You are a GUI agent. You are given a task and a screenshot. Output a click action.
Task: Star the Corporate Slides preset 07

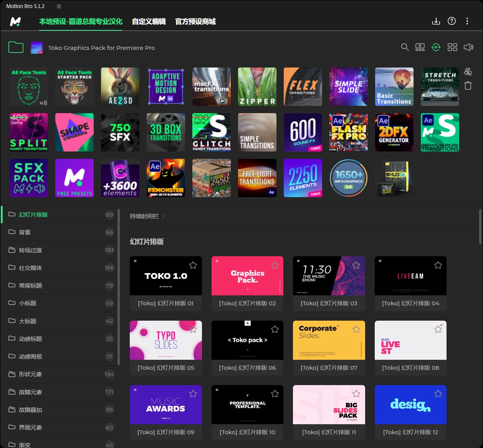coord(356,329)
